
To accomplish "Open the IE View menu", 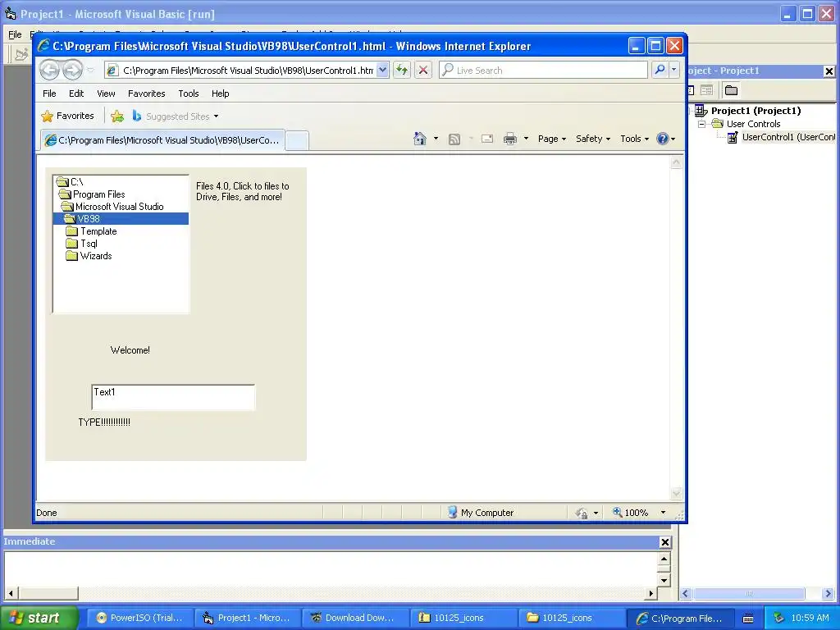I will point(106,94).
